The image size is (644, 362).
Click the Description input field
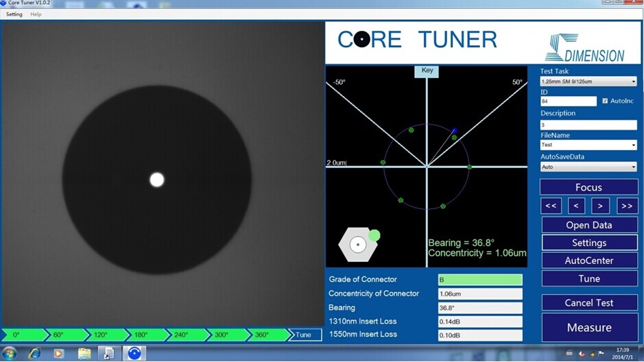[x=588, y=125]
